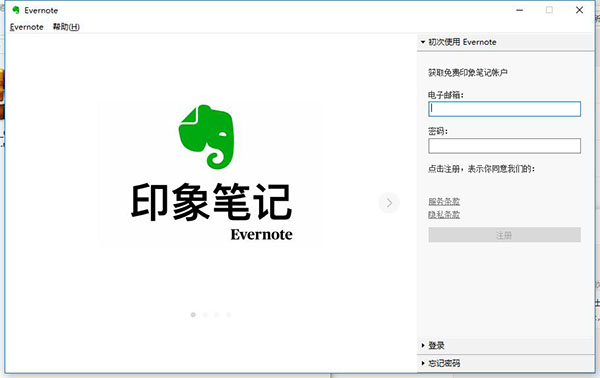Close the Evernote window
The height and width of the screenshot is (378, 600).
tap(579, 10)
